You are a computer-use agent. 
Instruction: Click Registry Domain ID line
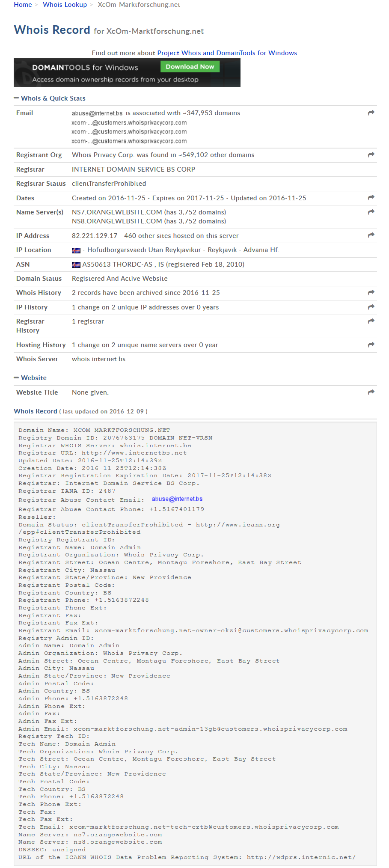coord(116,438)
